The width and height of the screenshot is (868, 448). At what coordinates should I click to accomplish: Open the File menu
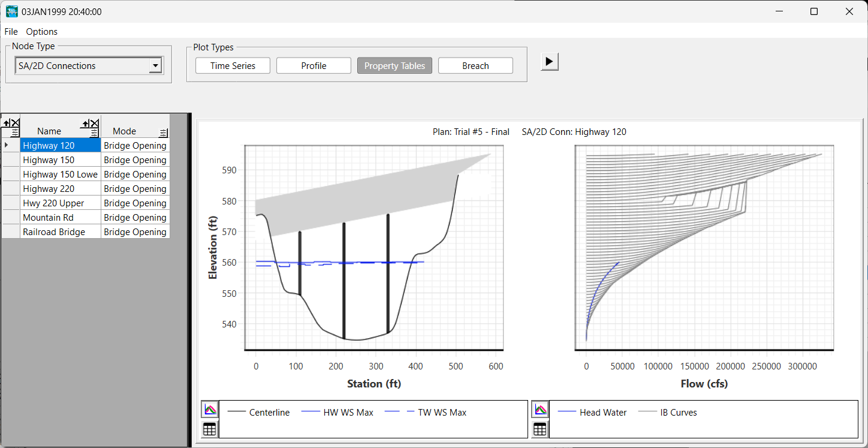[11, 31]
